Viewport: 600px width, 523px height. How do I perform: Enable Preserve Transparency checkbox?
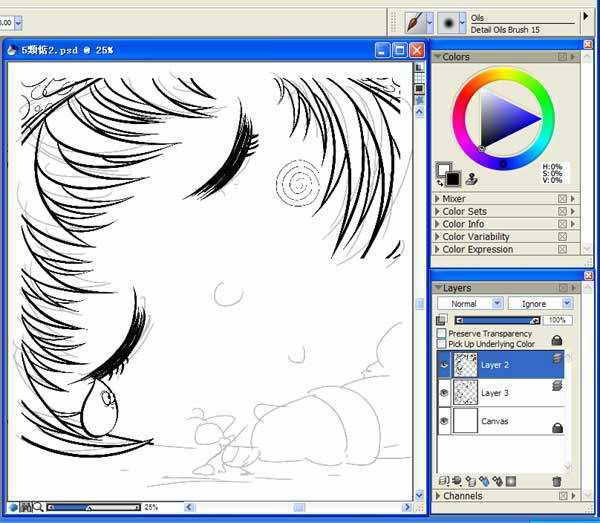(x=441, y=333)
